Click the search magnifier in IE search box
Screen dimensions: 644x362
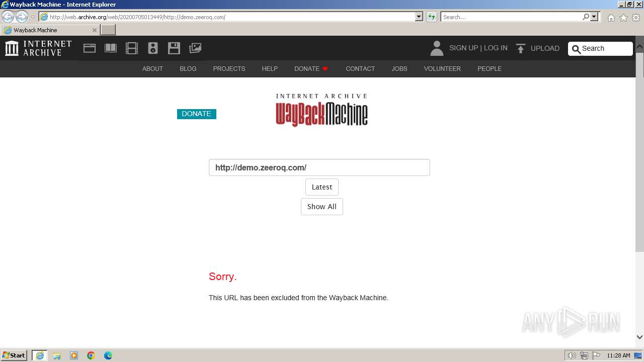586,17
